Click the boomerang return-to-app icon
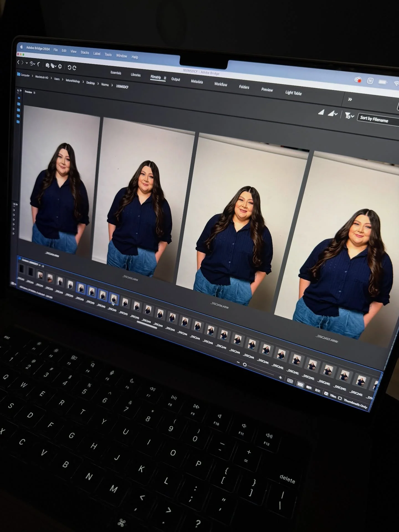The width and height of the screenshot is (399, 532). click(x=39, y=65)
